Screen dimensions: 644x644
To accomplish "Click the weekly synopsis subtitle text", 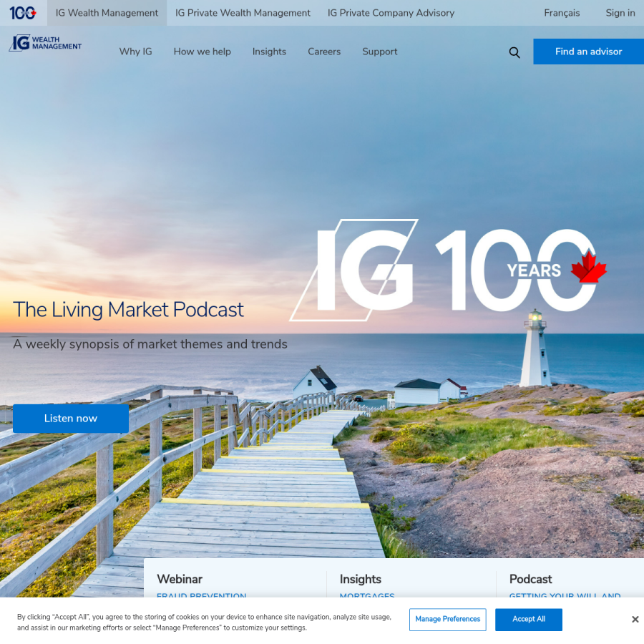I will (150, 343).
